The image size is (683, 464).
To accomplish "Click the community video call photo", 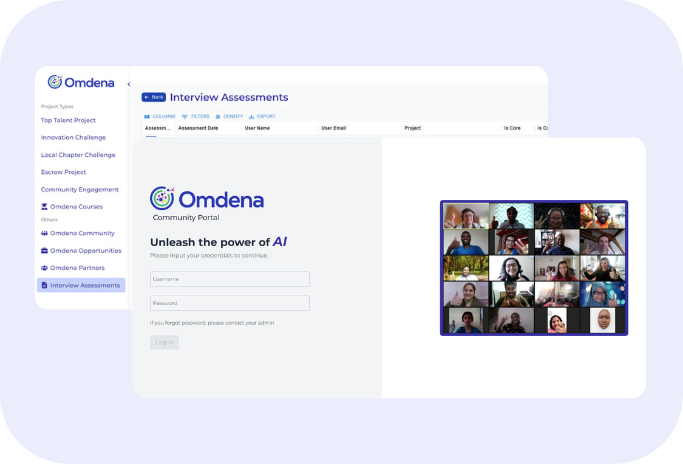I will coord(534,268).
